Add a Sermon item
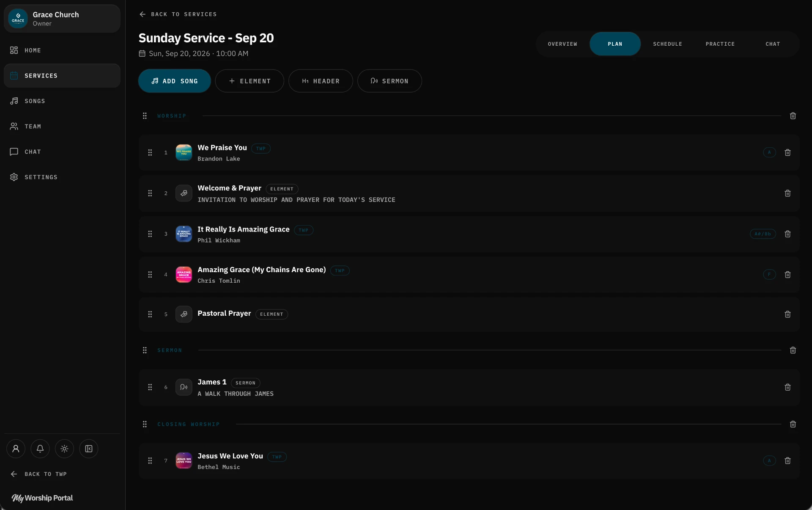 point(390,81)
